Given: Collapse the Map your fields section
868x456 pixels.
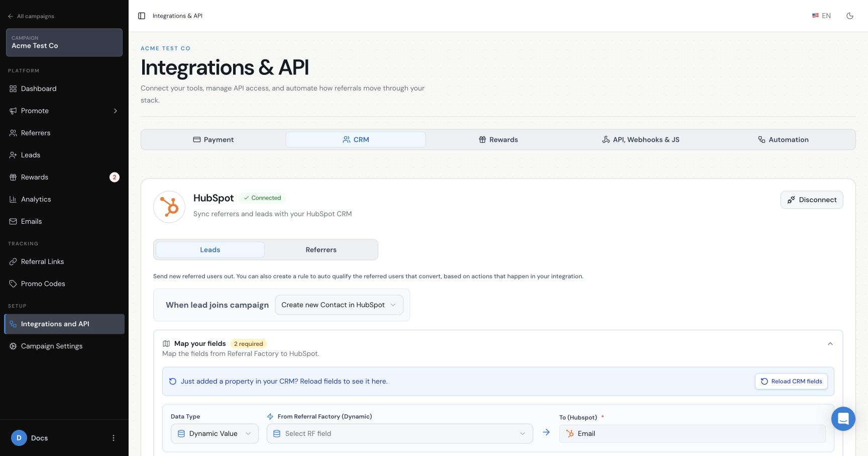Looking at the screenshot, I should (x=830, y=344).
